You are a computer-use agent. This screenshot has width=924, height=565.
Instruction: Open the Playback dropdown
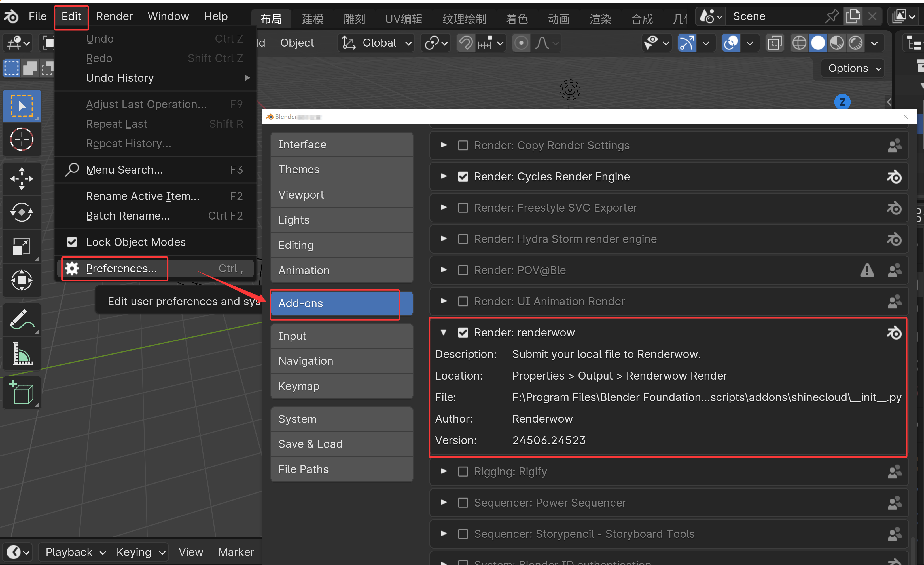click(x=74, y=552)
